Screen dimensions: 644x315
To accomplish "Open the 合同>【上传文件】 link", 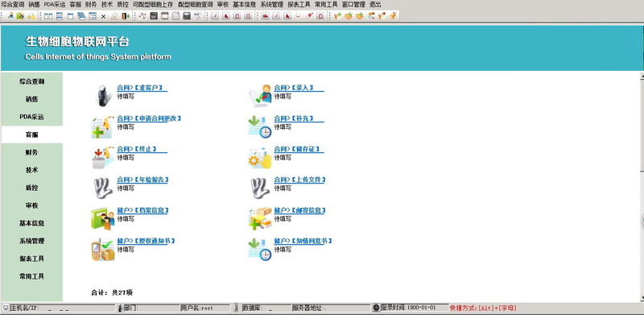I will point(299,180).
